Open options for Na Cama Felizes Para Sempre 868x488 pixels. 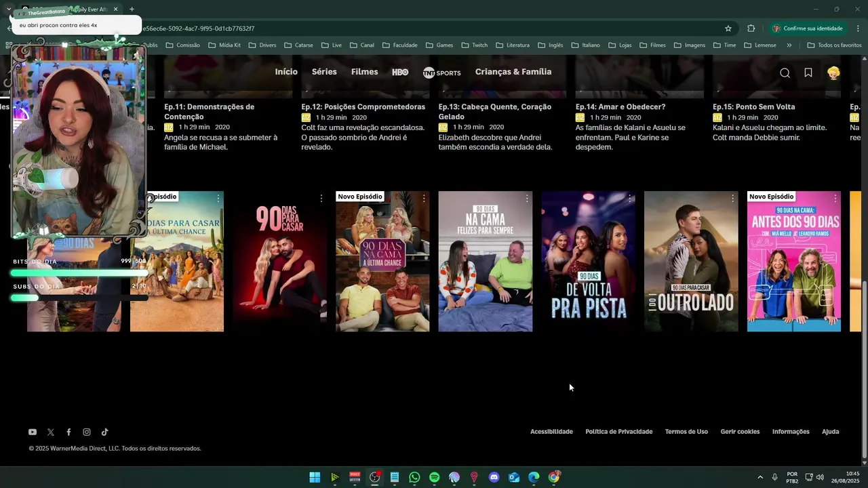(x=527, y=199)
